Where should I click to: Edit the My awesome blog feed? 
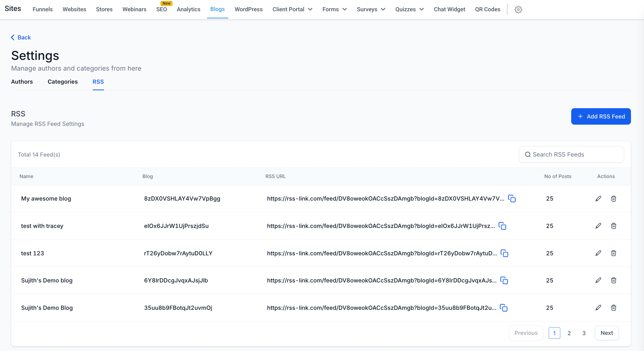click(598, 199)
